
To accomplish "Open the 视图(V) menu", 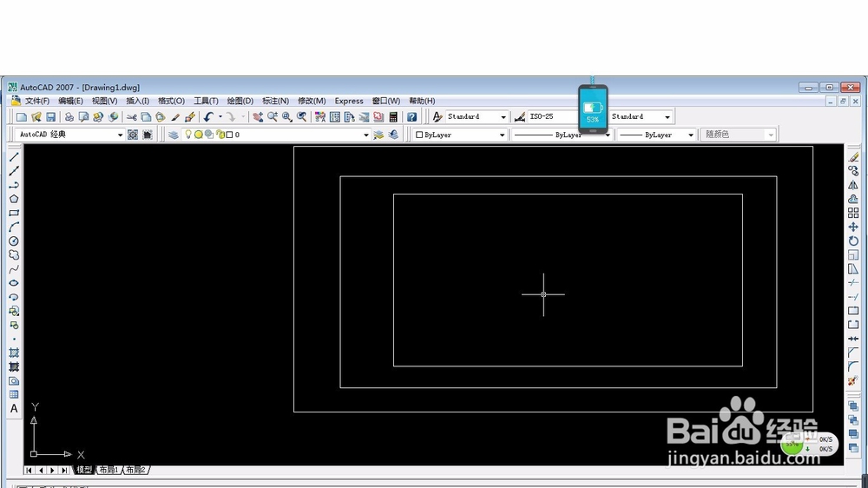I will tap(104, 101).
